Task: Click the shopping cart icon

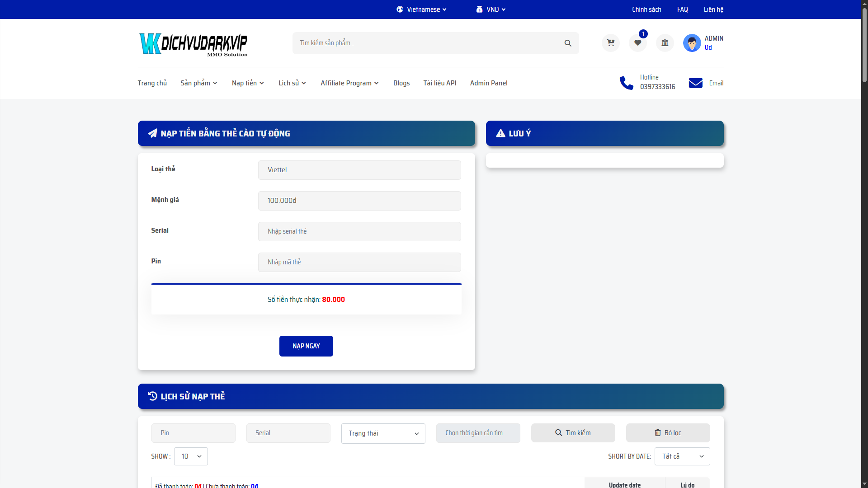Action: [610, 43]
